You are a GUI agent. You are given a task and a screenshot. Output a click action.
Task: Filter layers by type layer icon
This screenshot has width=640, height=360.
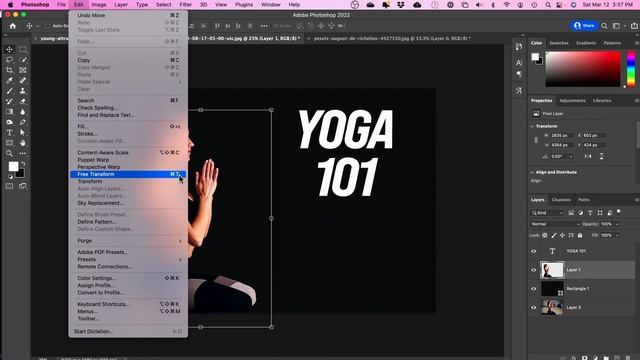click(x=590, y=213)
